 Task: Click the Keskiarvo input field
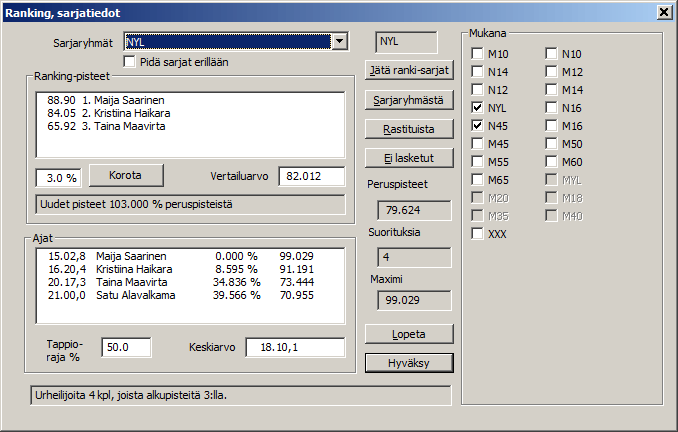point(295,347)
